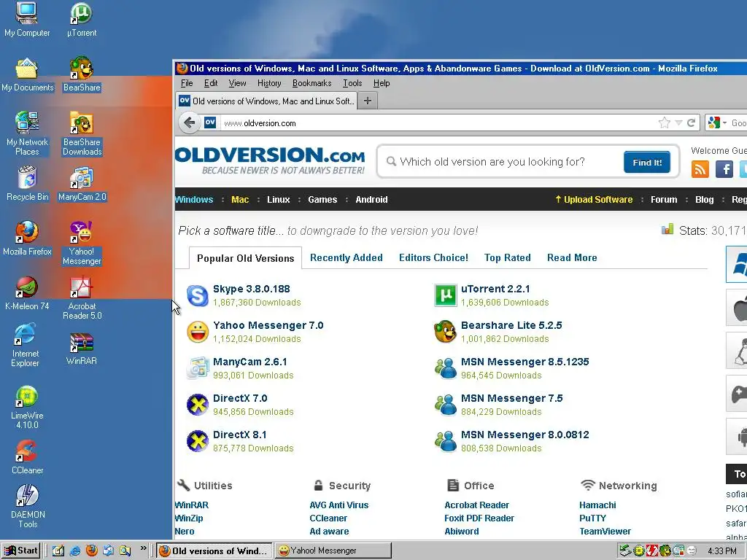Select the BearShare Downloads folder icon

tap(82, 133)
